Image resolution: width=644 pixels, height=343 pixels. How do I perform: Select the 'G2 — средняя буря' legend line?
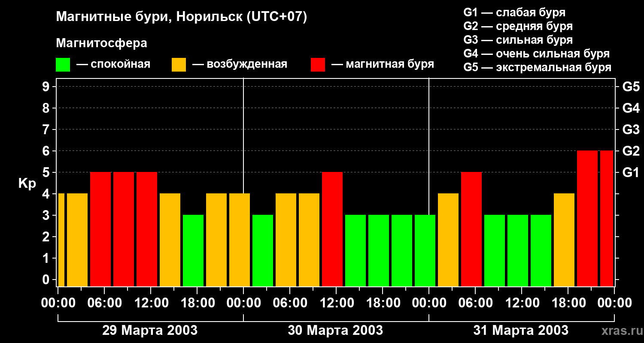click(x=518, y=26)
